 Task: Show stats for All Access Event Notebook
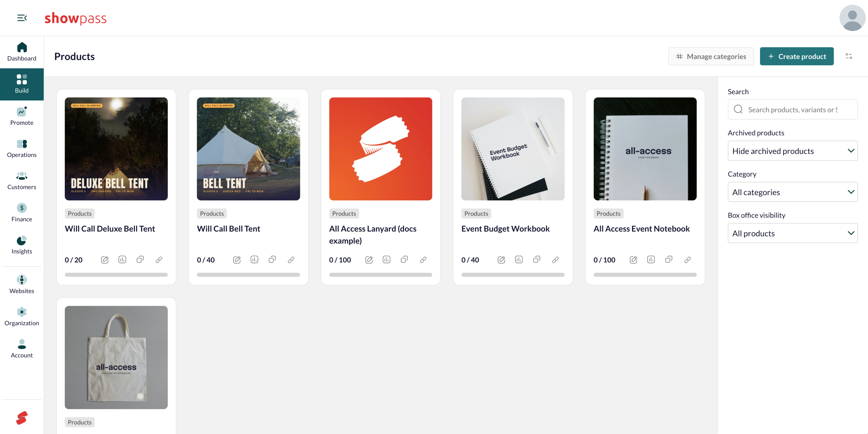coord(651,260)
